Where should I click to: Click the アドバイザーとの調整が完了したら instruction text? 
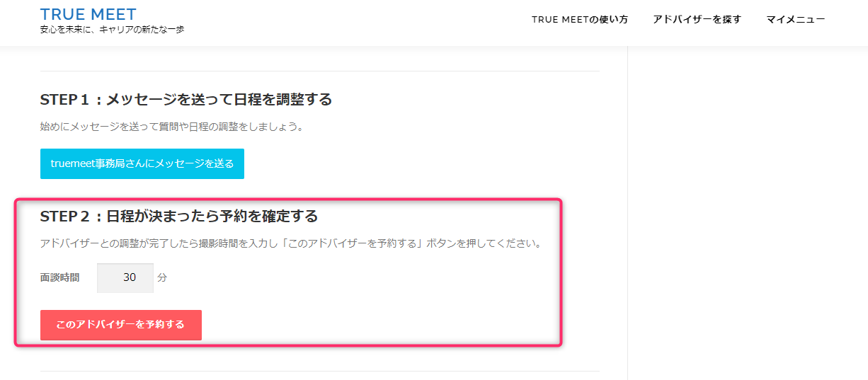292,243
